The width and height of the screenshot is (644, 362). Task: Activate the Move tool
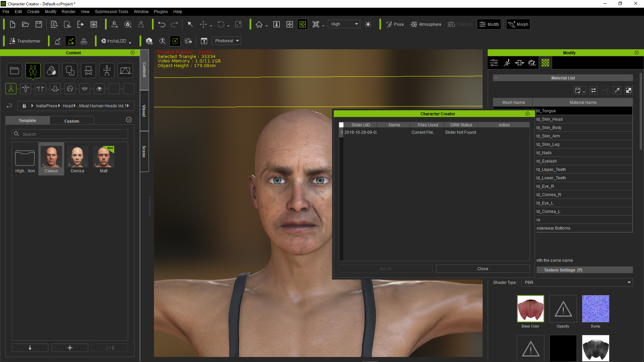click(203, 24)
